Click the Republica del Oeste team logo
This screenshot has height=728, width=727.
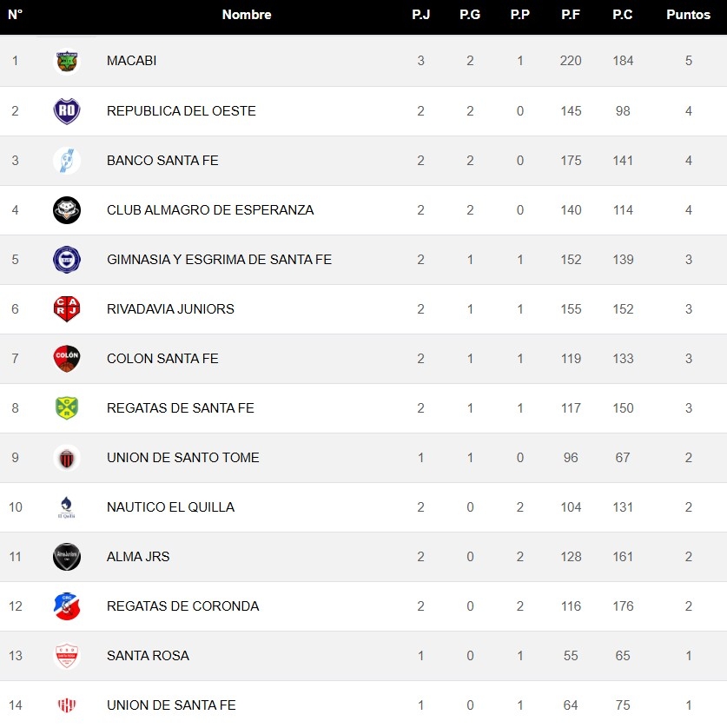click(67, 111)
